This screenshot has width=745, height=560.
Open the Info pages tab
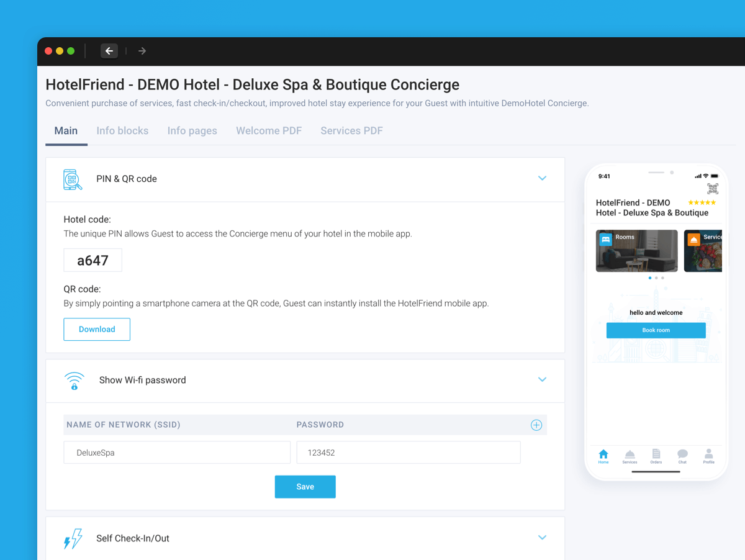pyautogui.click(x=192, y=131)
